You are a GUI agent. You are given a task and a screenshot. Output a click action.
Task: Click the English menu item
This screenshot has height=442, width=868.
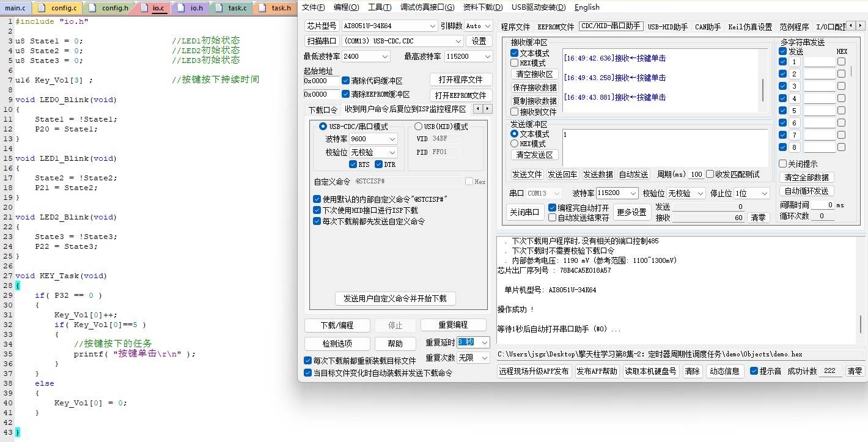pos(587,7)
